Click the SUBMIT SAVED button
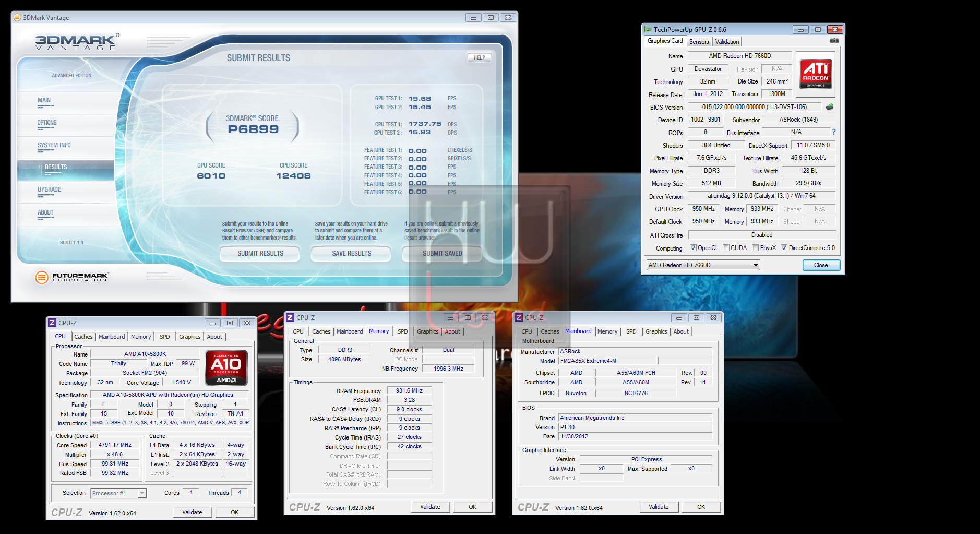The width and height of the screenshot is (980, 534). (443, 253)
